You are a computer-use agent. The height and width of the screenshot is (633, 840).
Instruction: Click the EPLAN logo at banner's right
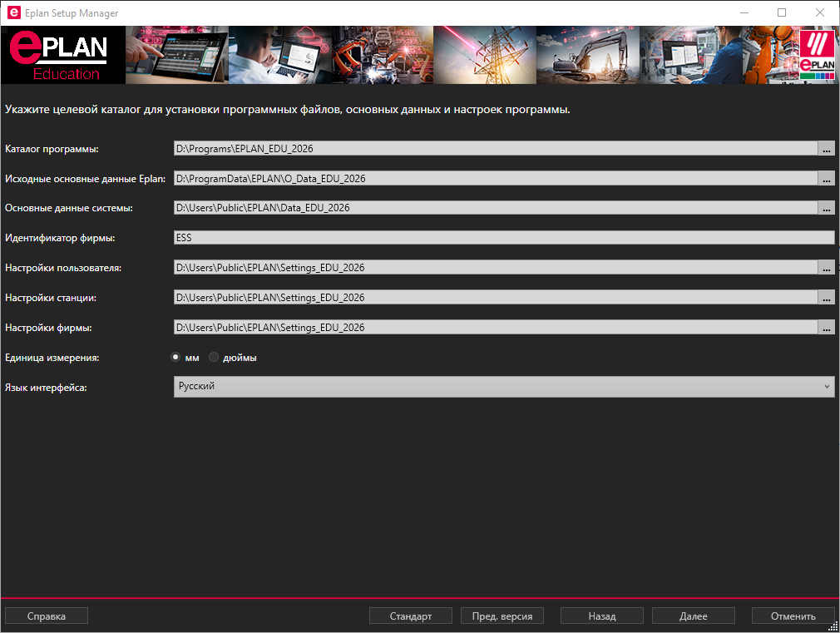817,55
